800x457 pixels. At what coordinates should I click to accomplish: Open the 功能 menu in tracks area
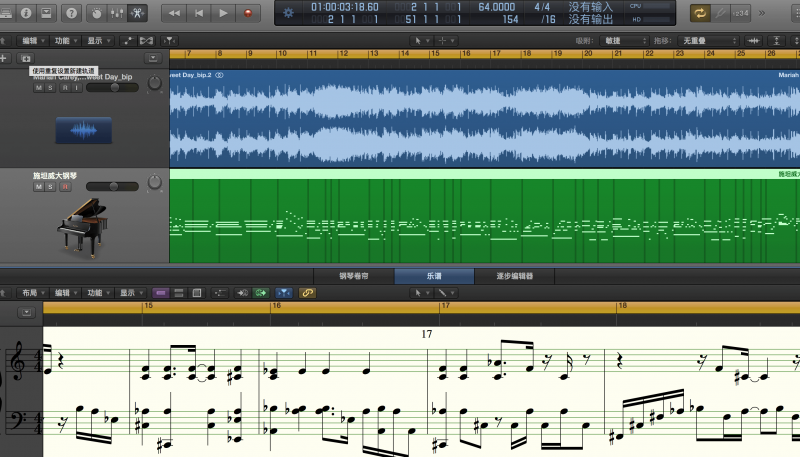tap(64, 41)
